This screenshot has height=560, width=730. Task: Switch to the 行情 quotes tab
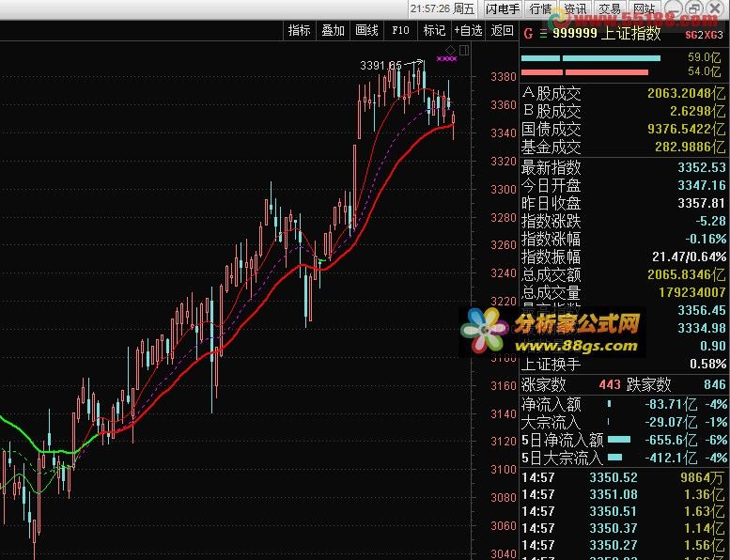pyautogui.click(x=540, y=8)
